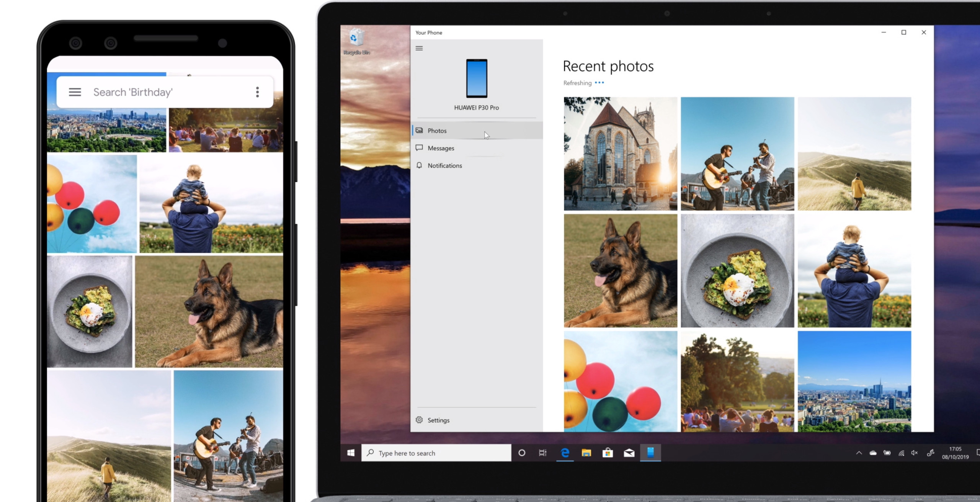Open Microsoft Store from taskbar

pyautogui.click(x=608, y=453)
